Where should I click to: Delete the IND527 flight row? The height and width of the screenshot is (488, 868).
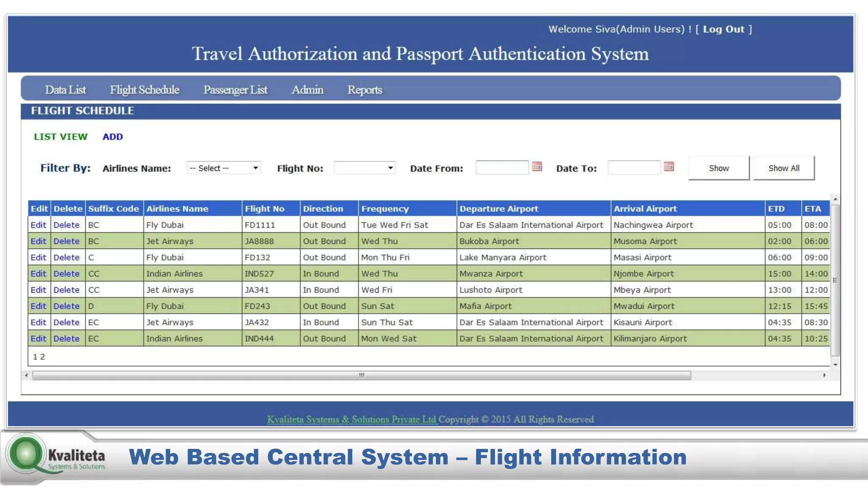(x=67, y=274)
